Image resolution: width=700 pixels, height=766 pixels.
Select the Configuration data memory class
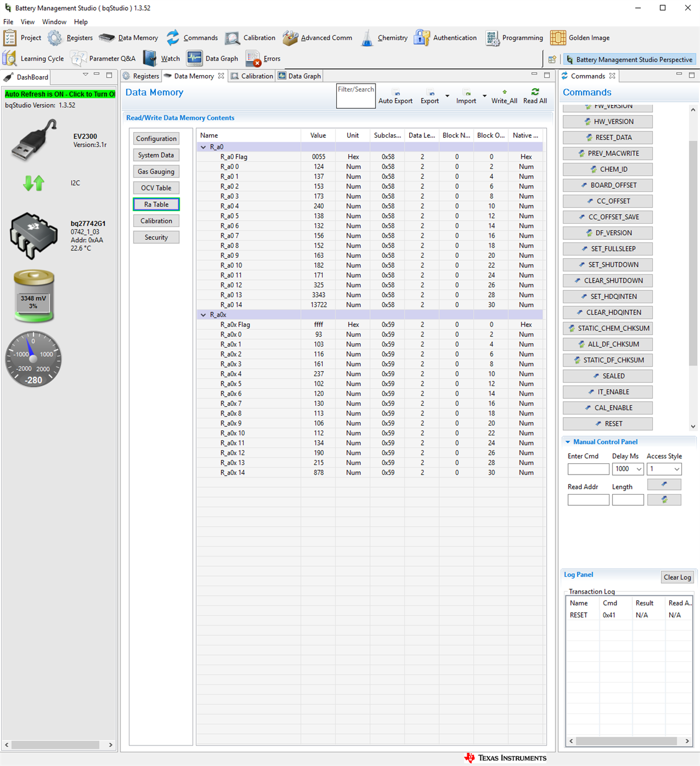coord(157,138)
